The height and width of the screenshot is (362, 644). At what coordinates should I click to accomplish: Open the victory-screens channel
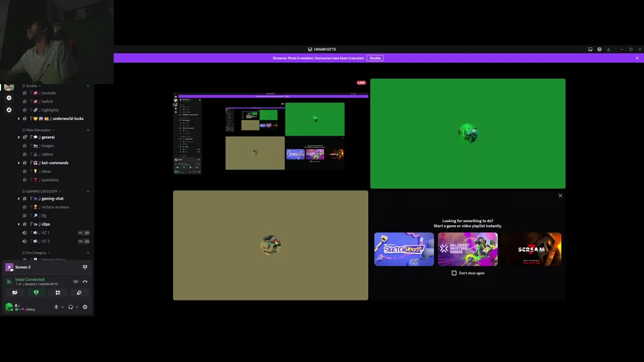(54, 207)
